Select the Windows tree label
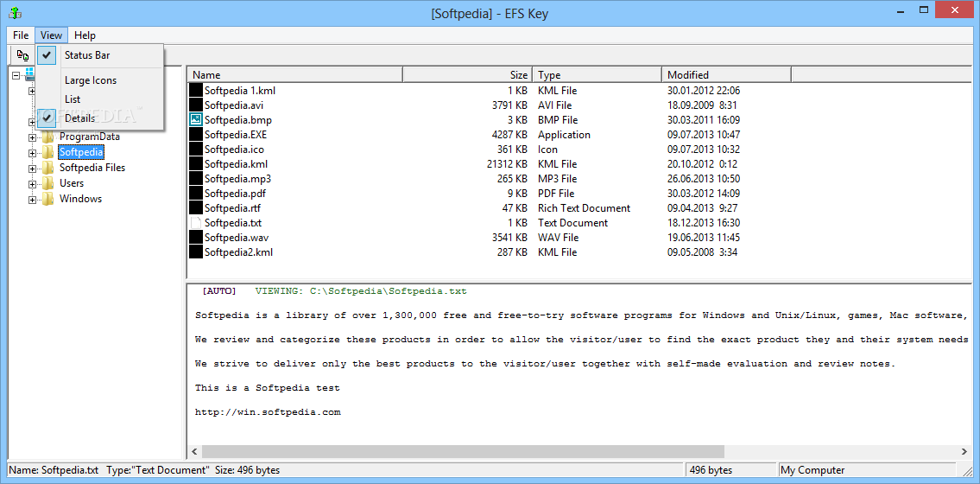Image resolution: width=980 pixels, height=484 pixels. pos(80,199)
